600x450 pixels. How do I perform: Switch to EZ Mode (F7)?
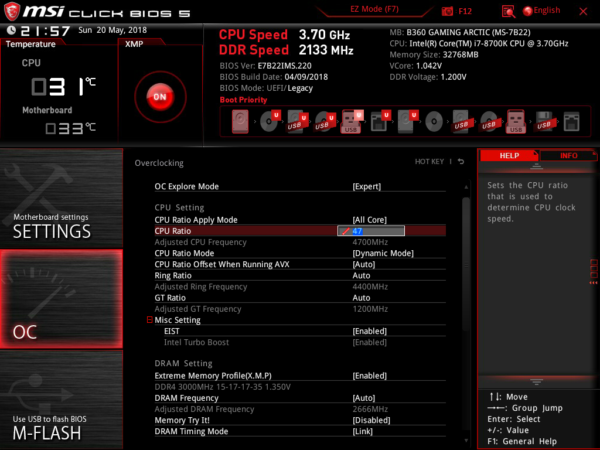(375, 9)
